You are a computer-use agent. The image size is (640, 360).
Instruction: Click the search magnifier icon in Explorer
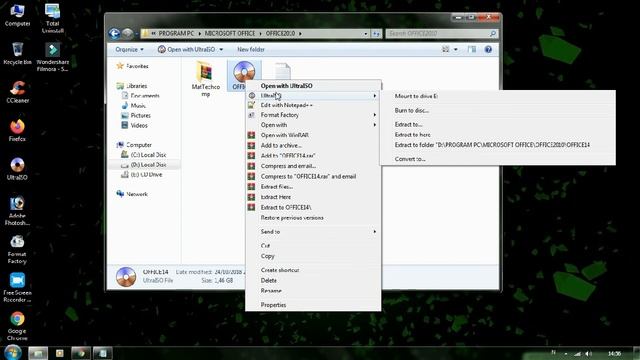coord(493,33)
